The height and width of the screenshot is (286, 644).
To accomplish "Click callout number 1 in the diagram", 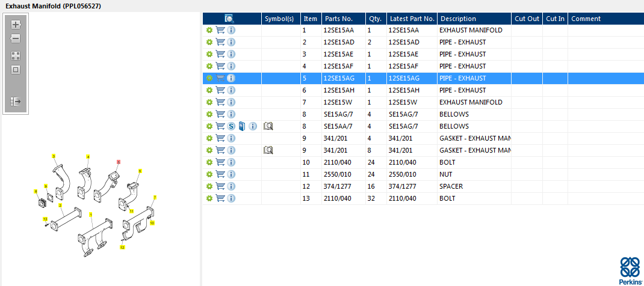I will point(91,214).
